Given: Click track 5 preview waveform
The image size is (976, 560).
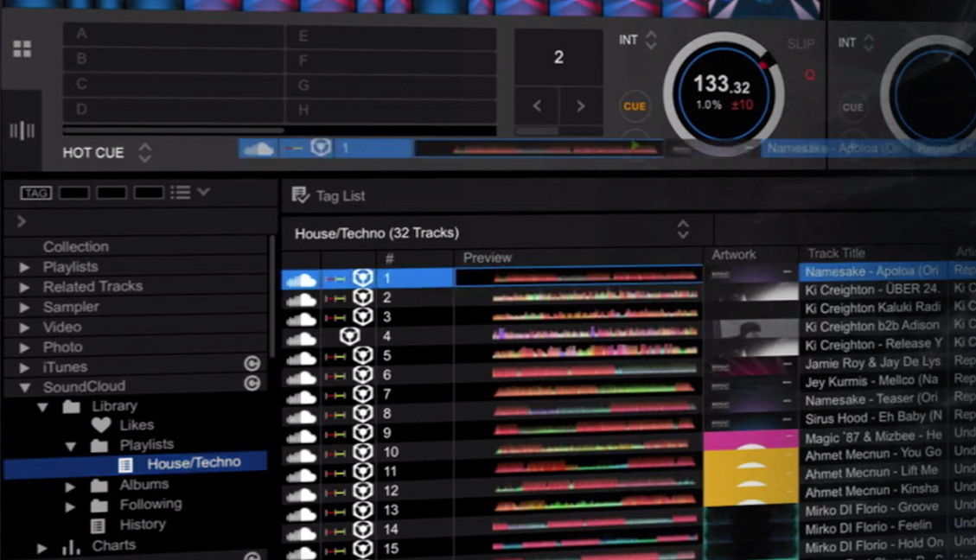Looking at the screenshot, I should tap(595, 356).
